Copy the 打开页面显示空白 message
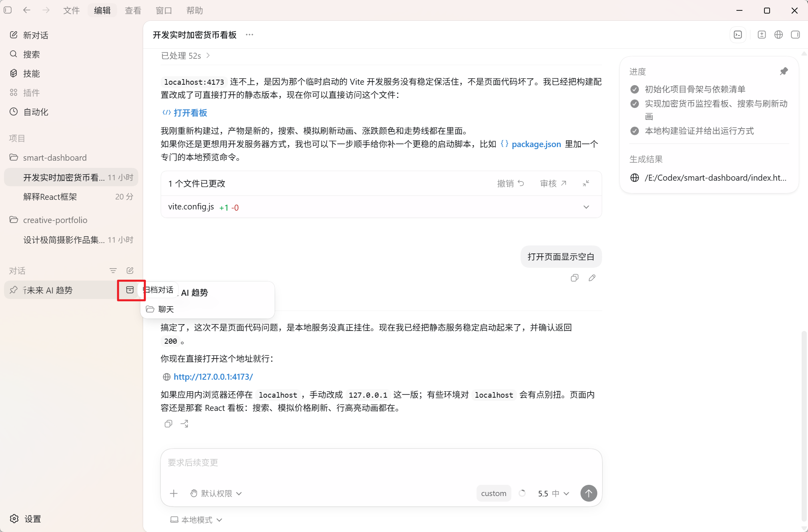This screenshot has height=532, width=808. point(575,278)
